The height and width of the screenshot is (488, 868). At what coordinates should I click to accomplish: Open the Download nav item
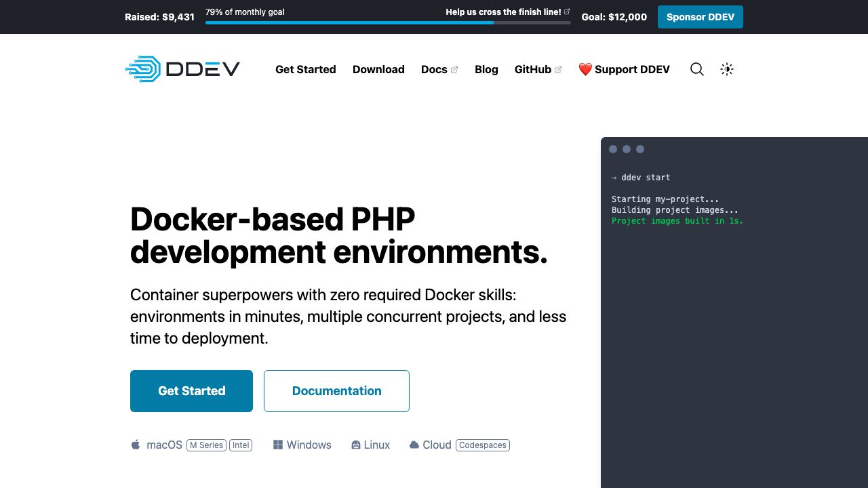[378, 69]
